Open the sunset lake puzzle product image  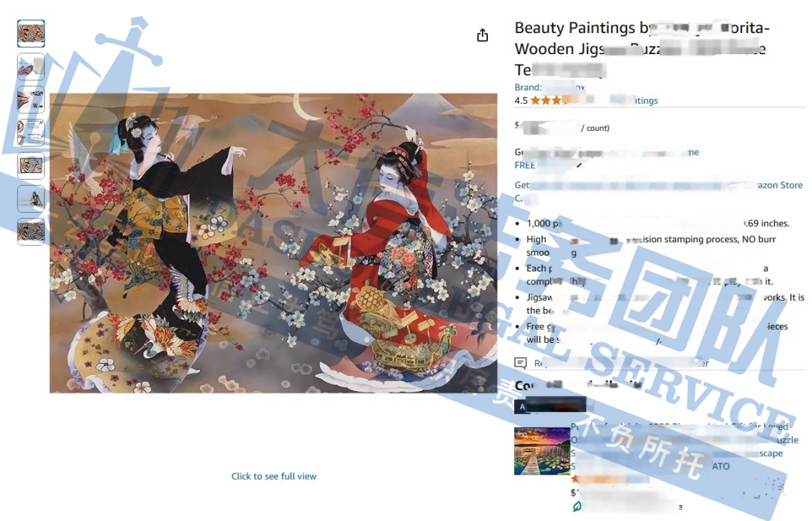point(541,451)
